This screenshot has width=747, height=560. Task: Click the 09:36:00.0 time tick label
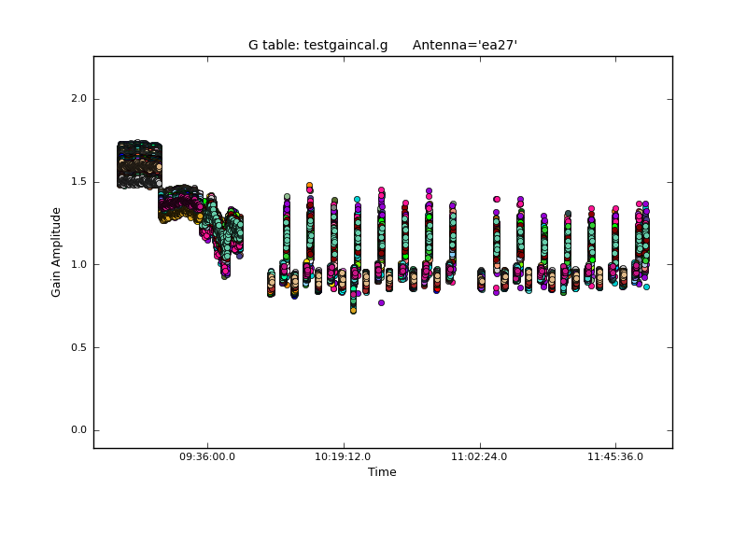(207, 457)
